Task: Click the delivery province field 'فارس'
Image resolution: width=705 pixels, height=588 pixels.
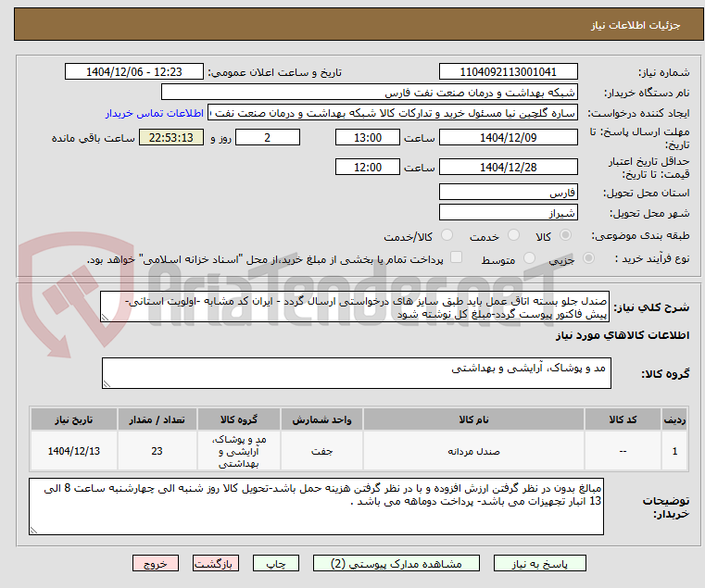Action: tap(508, 193)
